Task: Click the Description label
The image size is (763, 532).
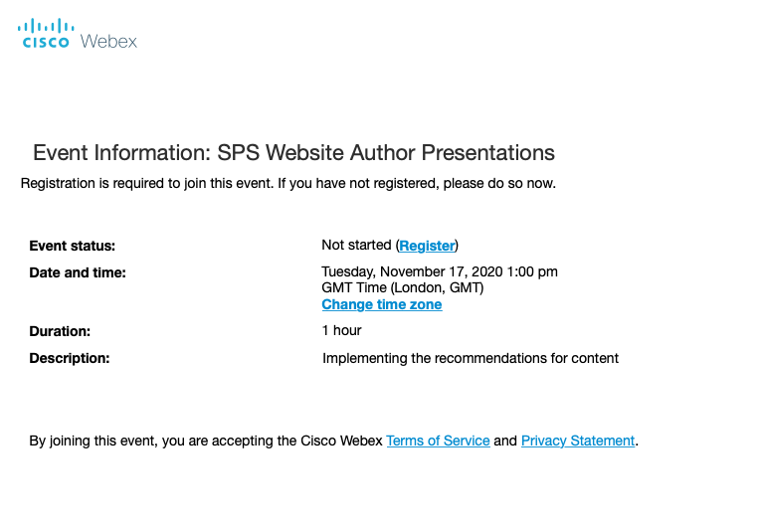Action: 70,358
